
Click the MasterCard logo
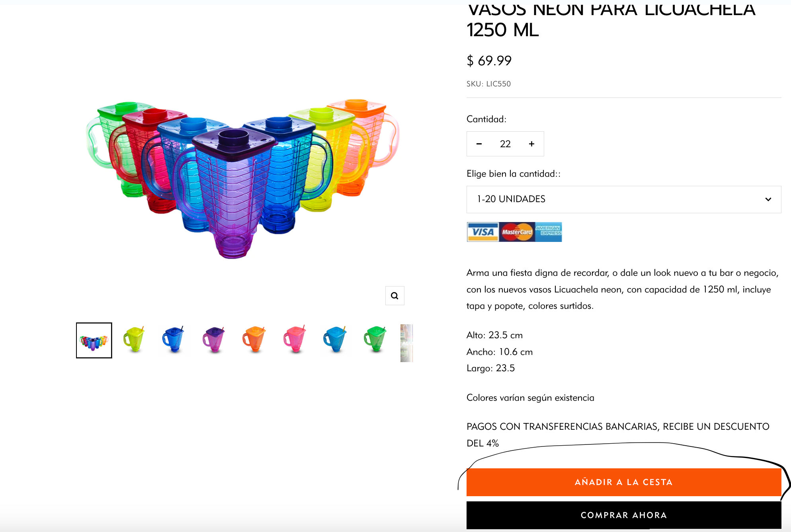point(517,232)
